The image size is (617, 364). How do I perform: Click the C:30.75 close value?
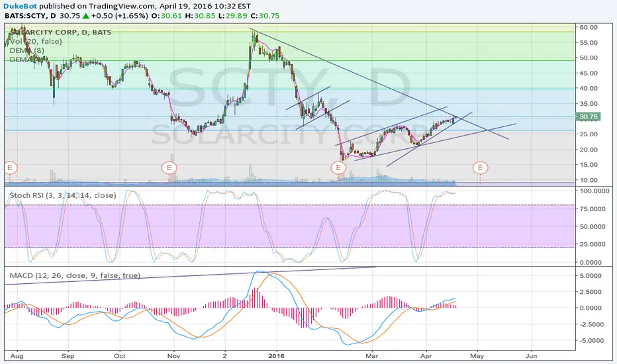pyautogui.click(x=265, y=16)
